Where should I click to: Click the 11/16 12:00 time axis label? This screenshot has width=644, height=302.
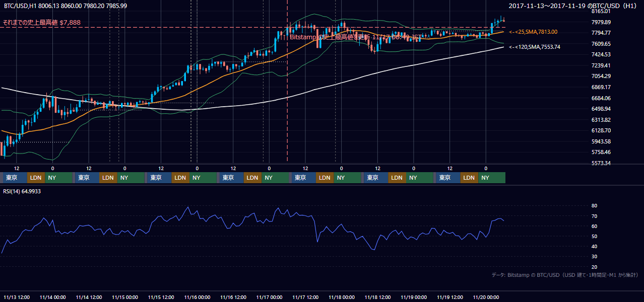point(233,297)
